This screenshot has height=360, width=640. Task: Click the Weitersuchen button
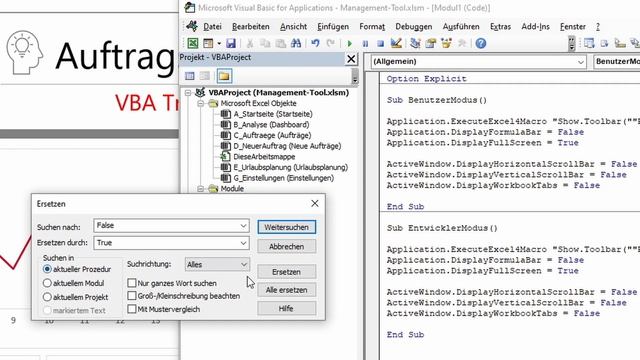tap(287, 227)
